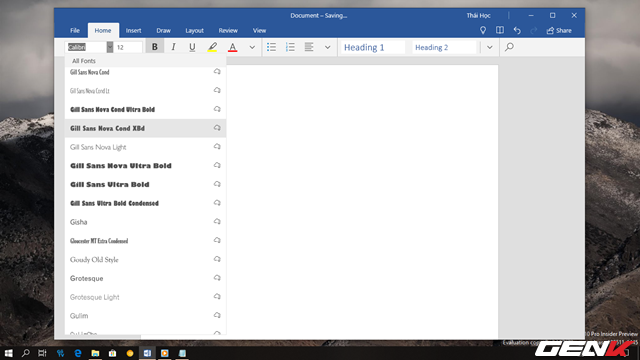
Task: Open taskbar search
Action: click(25, 353)
